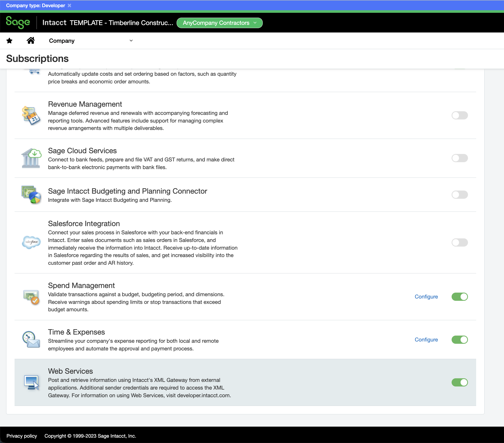Open Configure for Time & Expenses
504x443 pixels.
pyautogui.click(x=426, y=340)
